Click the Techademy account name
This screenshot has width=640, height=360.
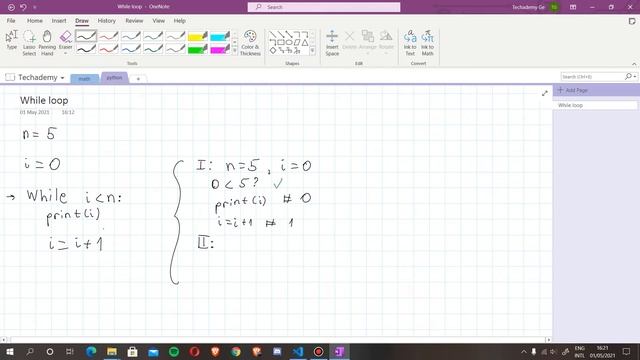528,7
